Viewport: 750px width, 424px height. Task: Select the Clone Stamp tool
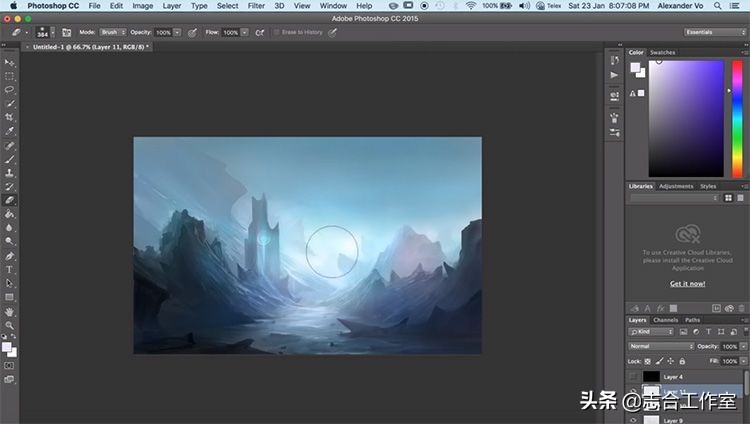10,173
